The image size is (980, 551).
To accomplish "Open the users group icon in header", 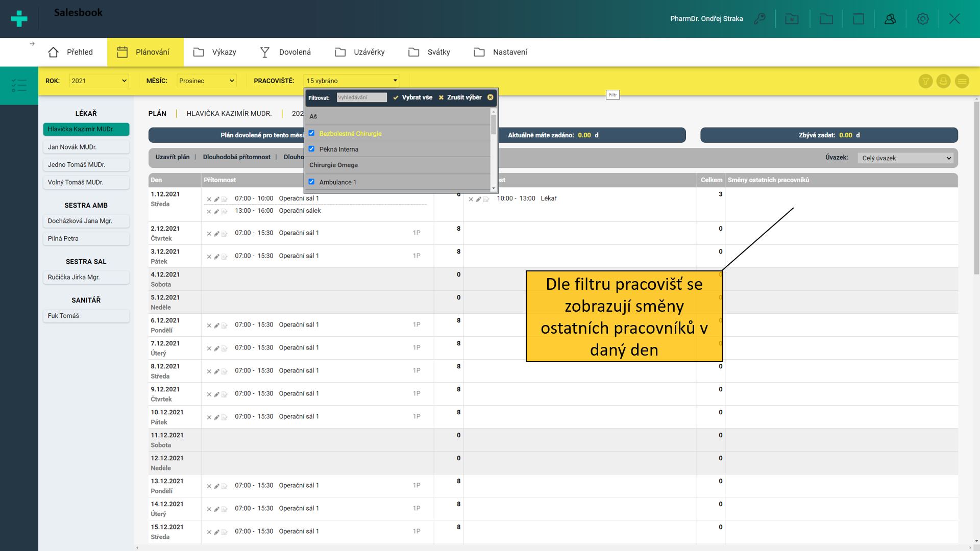I will [x=890, y=19].
